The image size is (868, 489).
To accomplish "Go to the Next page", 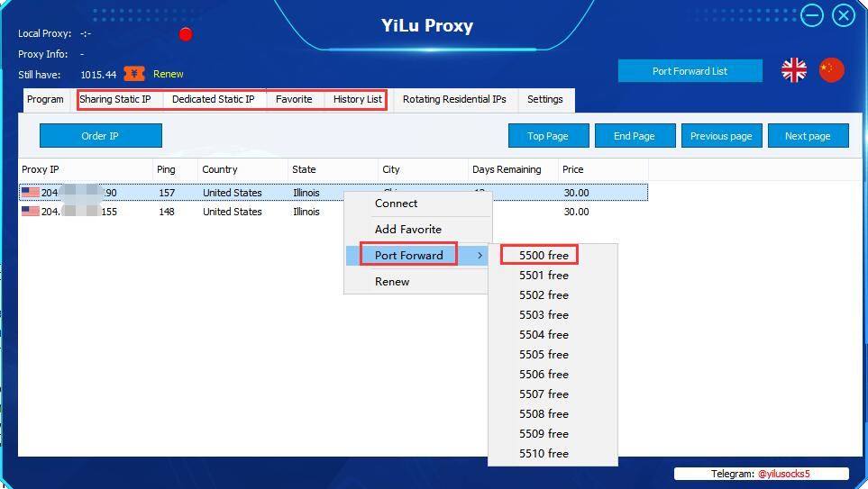I will [x=808, y=135].
